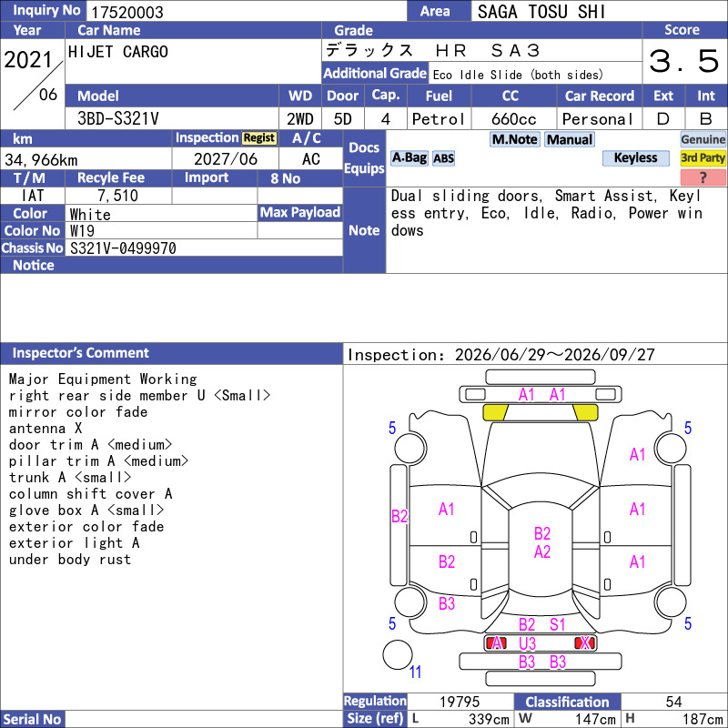Select the Manual document badge
Viewport: 728px width, 728px height.
pyautogui.click(x=570, y=139)
